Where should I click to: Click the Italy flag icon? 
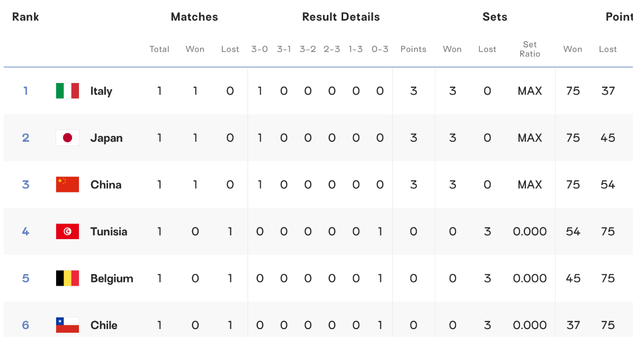point(67,91)
